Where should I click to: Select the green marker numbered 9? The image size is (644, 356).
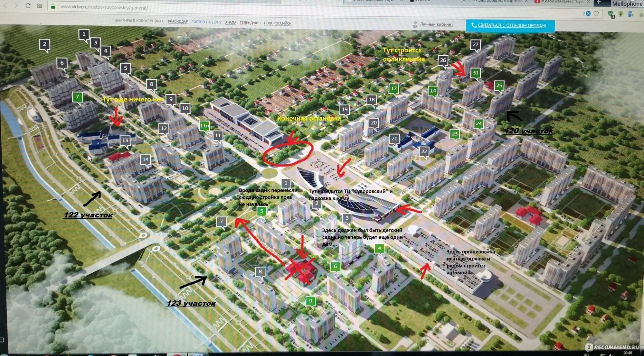pyautogui.click(x=310, y=302)
